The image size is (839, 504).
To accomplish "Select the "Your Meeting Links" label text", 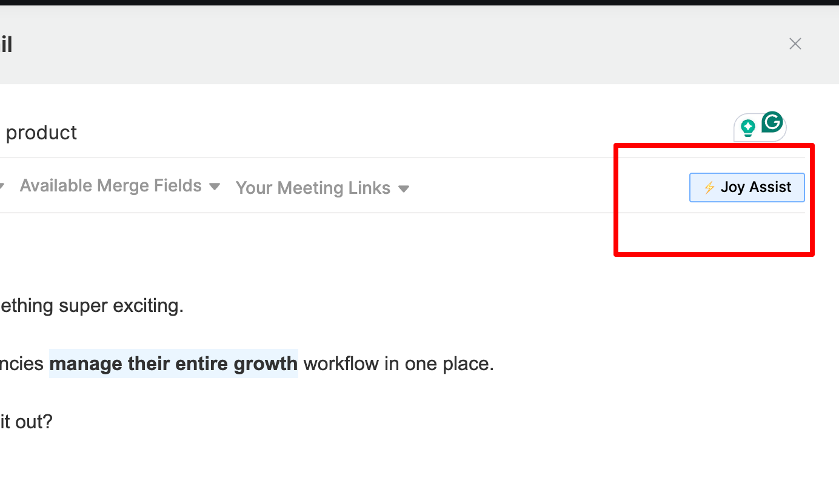I will (x=313, y=188).
